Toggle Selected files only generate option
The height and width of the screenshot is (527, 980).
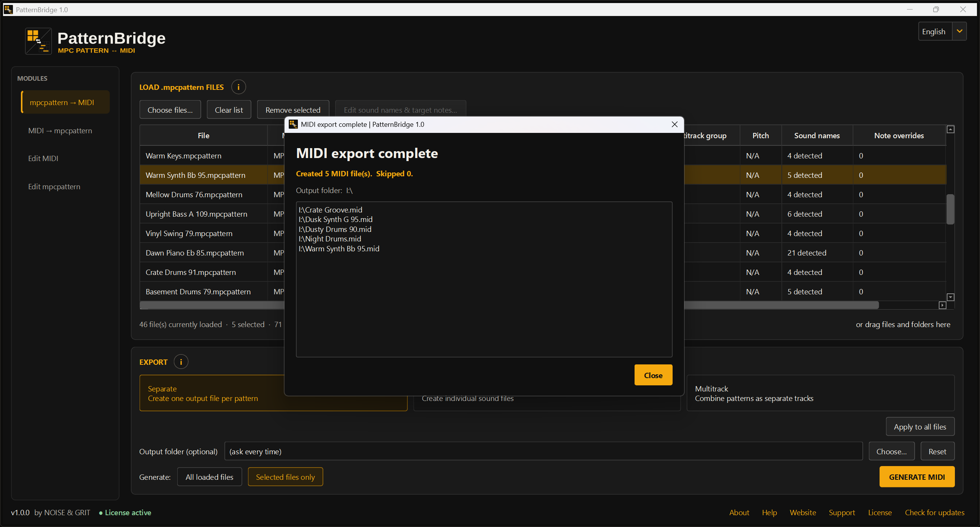285,477
